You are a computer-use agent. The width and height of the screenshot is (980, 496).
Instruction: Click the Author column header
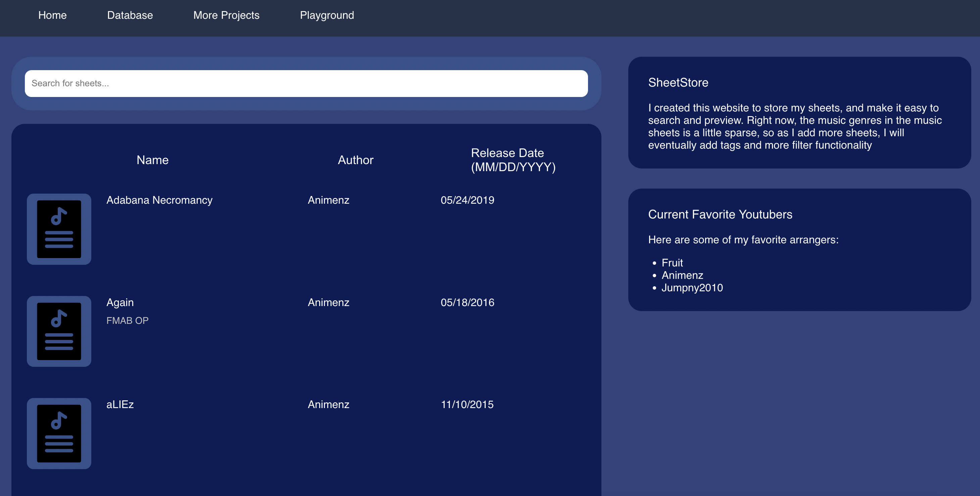pyautogui.click(x=355, y=160)
